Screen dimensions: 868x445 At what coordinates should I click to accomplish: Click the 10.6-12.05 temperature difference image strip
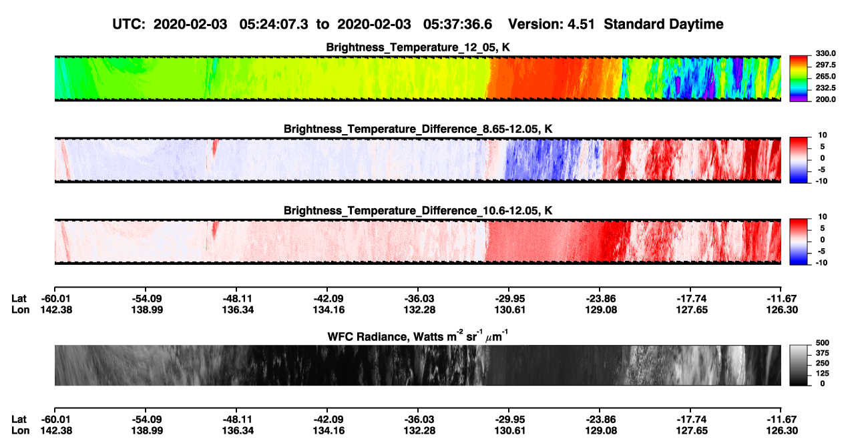click(x=417, y=242)
